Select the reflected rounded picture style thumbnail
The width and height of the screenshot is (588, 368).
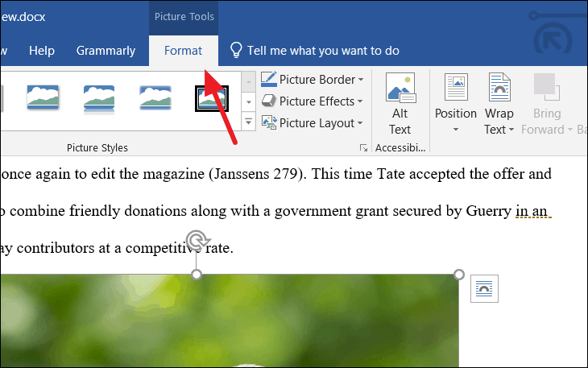coord(99,98)
